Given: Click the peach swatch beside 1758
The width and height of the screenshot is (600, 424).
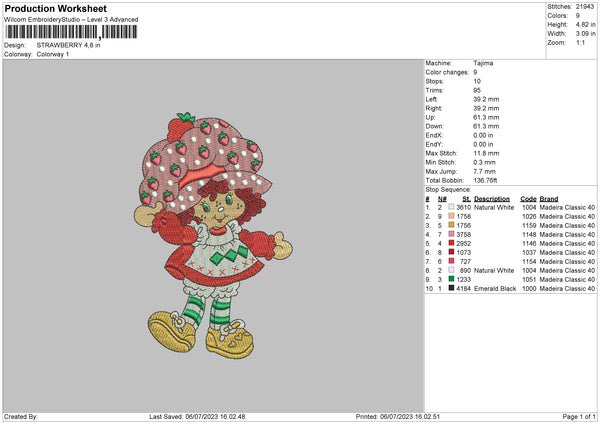Looking at the screenshot, I should pyautogui.click(x=452, y=216).
